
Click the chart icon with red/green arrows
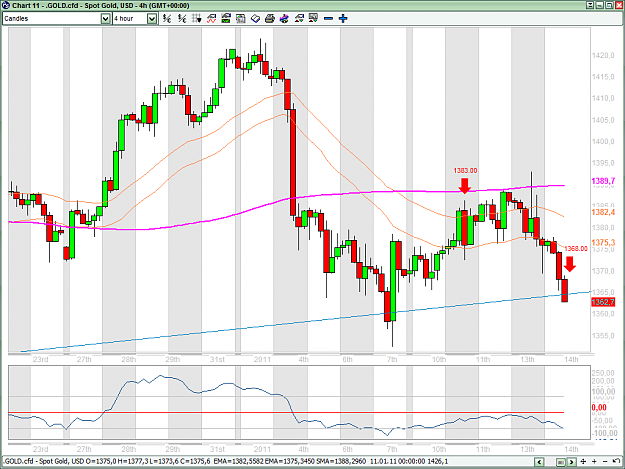click(299, 18)
